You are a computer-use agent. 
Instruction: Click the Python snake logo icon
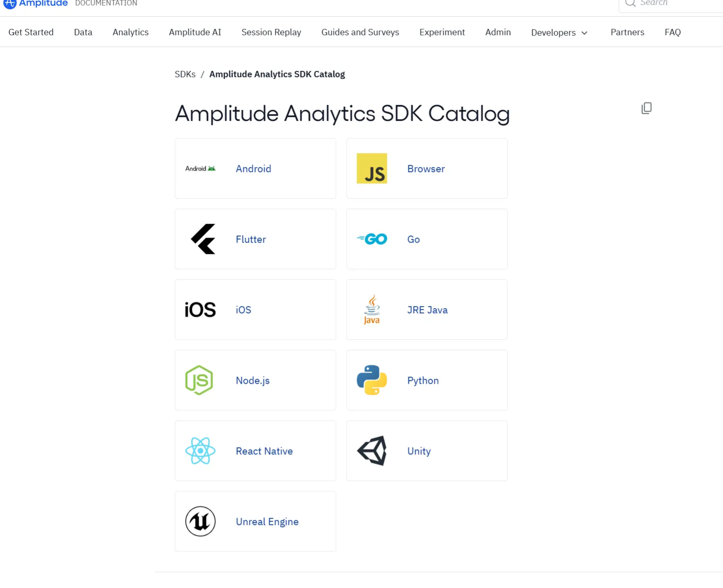(372, 380)
